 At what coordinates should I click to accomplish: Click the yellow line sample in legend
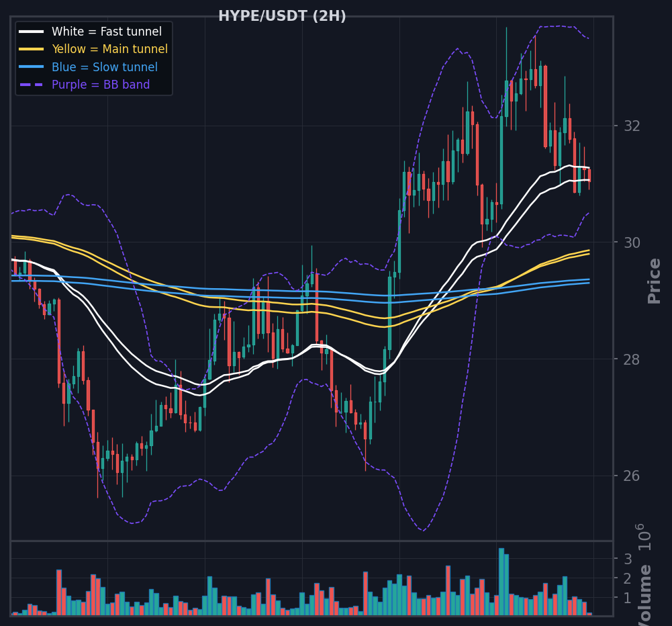[32, 49]
